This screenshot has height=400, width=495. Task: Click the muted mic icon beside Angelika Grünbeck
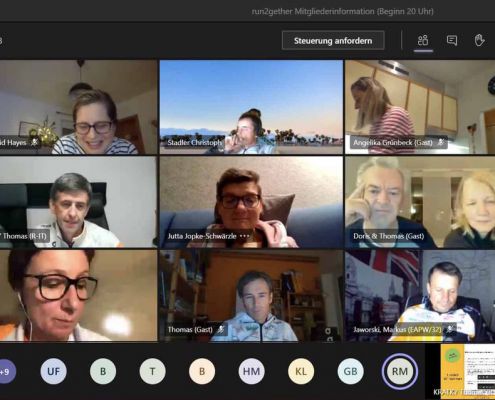pyautogui.click(x=441, y=143)
